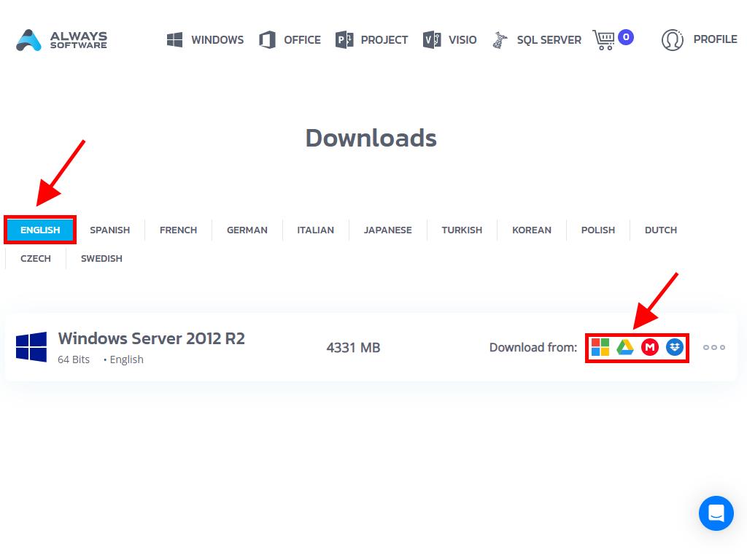The height and width of the screenshot is (560, 747).
Task: Click the SQL Server icon in navigation
Action: [x=500, y=40]
